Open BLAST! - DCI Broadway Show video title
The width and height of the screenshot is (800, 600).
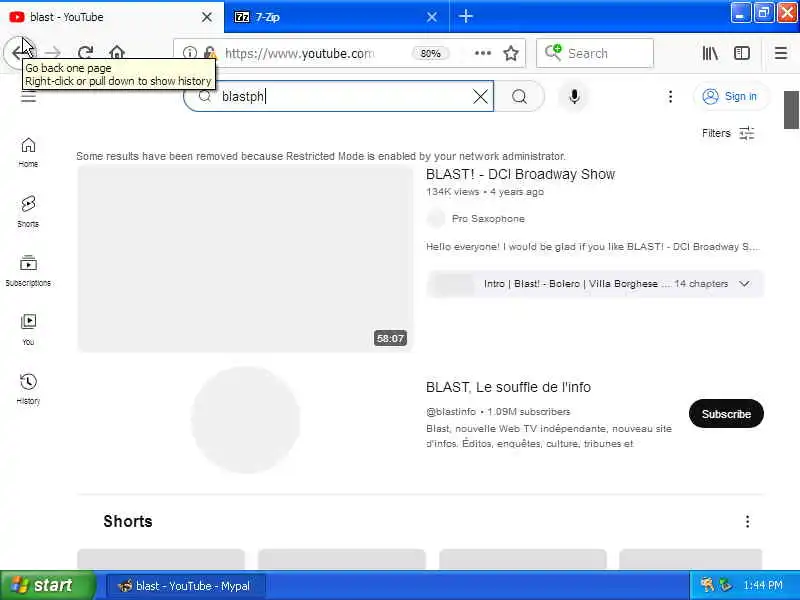click(520, 174)
